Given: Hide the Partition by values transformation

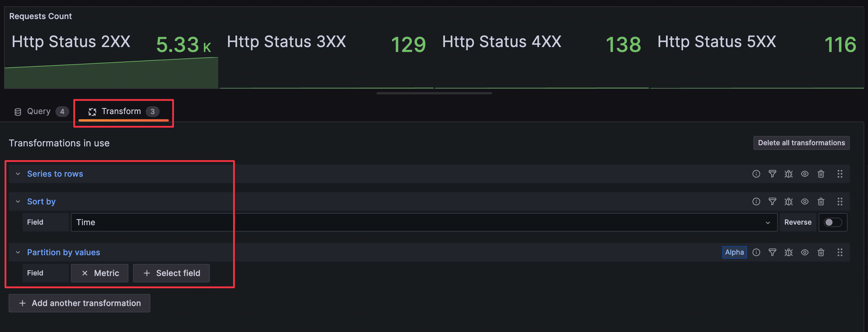Looking at the screenshot, I should coord(805,252).
